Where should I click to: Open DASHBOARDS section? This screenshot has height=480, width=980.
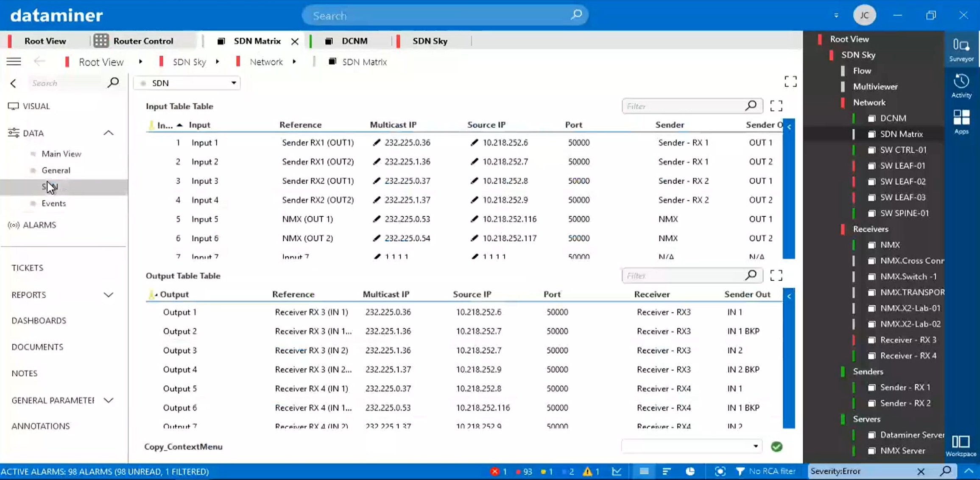[x=39, y=321]
